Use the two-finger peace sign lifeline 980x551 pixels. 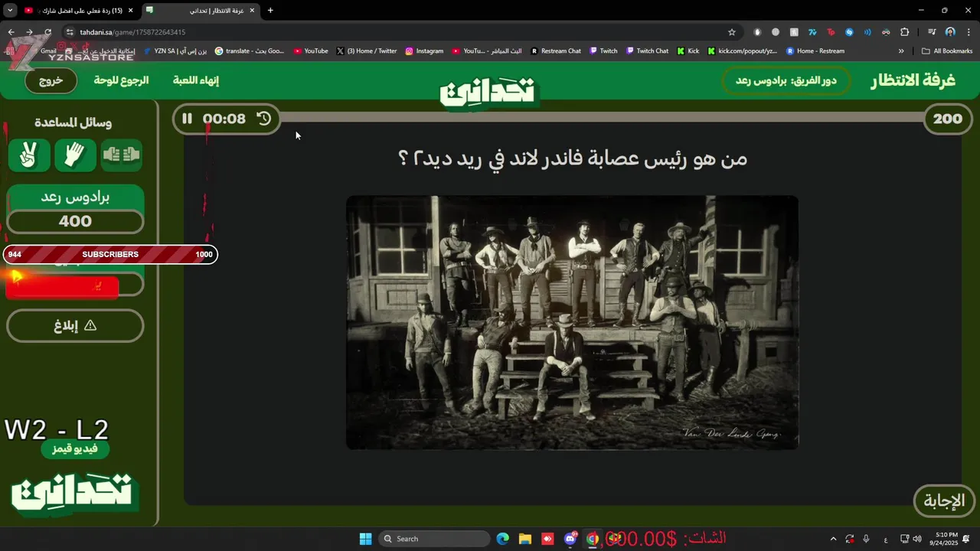[29, 155]
